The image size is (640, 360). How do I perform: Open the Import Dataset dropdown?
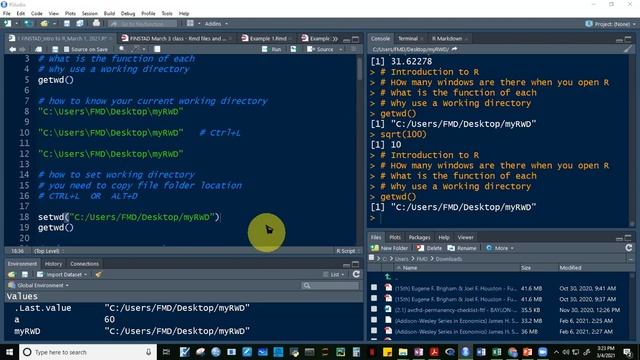[x=62, y=275]
